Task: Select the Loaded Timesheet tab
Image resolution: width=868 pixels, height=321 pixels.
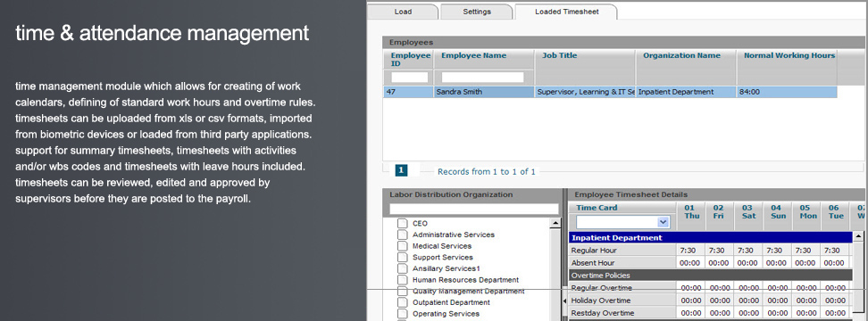Action: [566, 12]
